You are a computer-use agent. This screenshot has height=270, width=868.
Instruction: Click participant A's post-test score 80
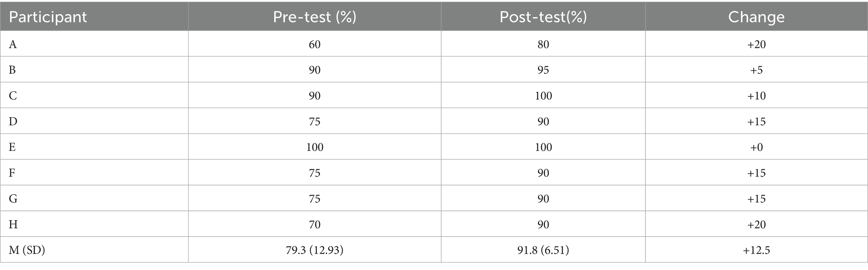tap(543, 44)
